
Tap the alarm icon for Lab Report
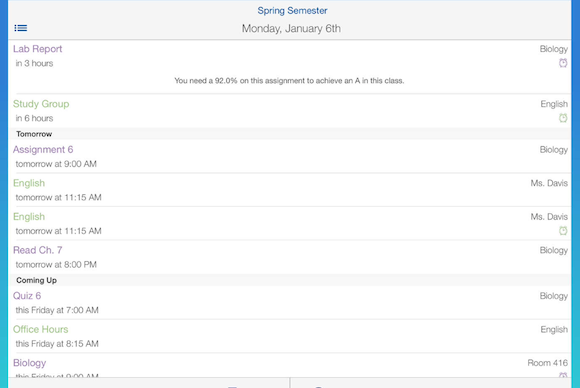pyautogui.click(x=563, y=63)
